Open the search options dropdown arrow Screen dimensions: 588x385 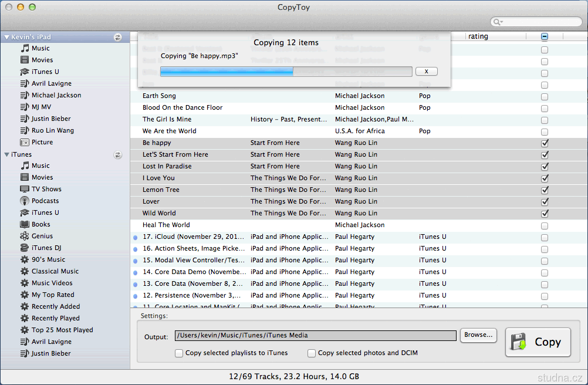coord(501,22)
